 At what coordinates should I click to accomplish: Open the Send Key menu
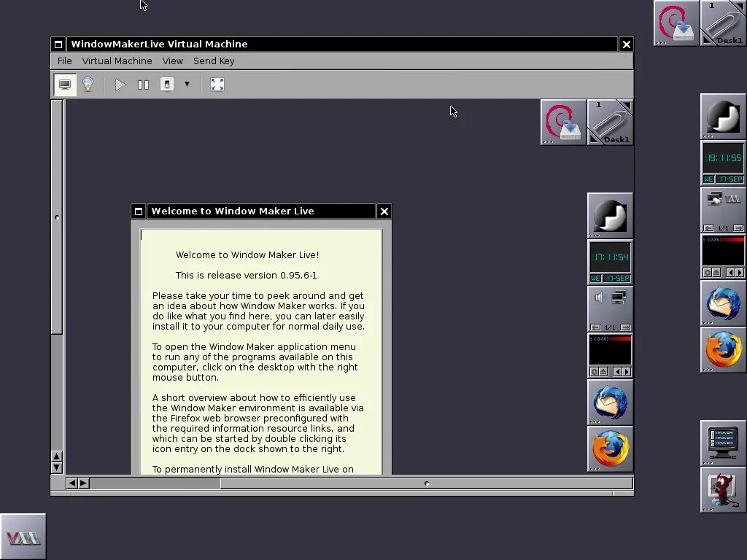point(214,61)
